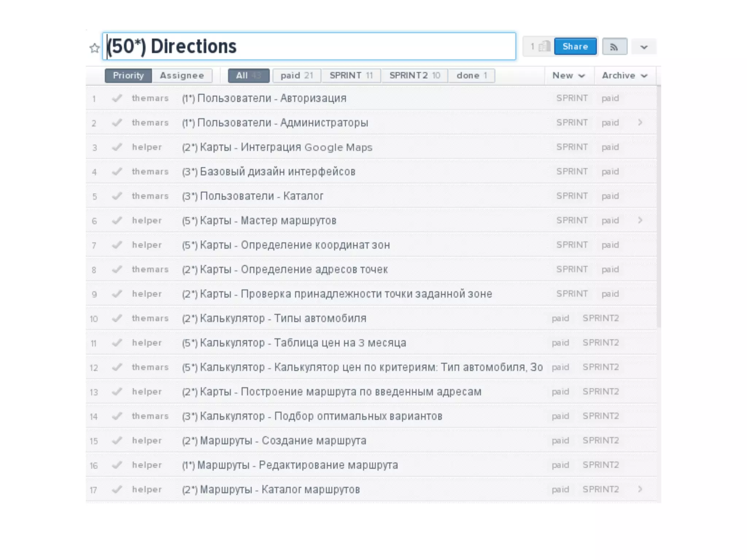
Task: Star the Directions list as favorite
Action: tap(94, 48)
